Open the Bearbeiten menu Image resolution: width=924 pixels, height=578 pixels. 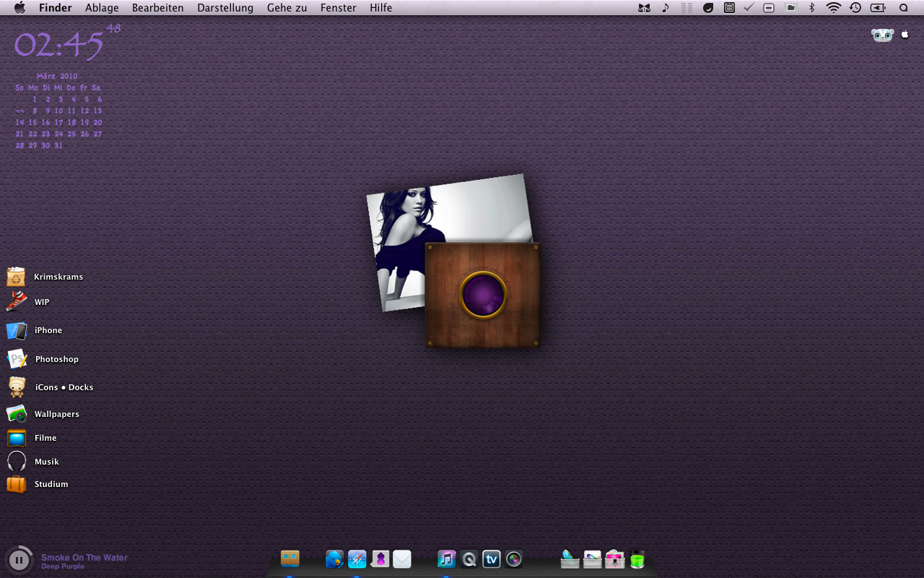157,8
